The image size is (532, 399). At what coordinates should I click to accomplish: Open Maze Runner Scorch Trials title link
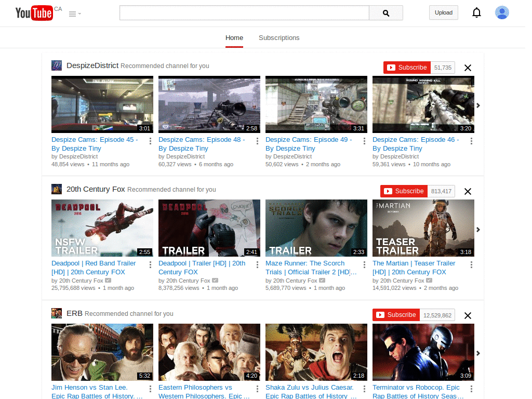tap(311, 268)
